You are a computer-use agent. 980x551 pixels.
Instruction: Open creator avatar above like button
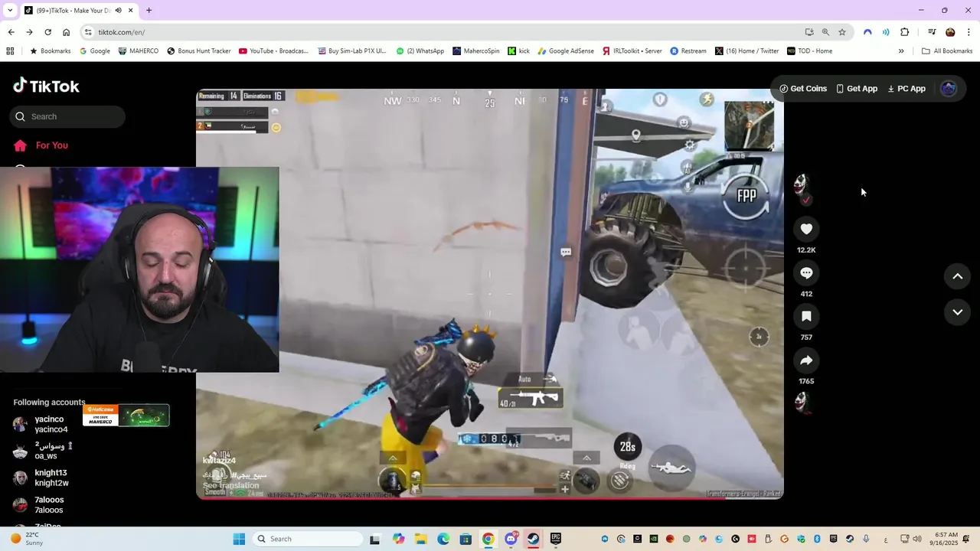[802, 184]
